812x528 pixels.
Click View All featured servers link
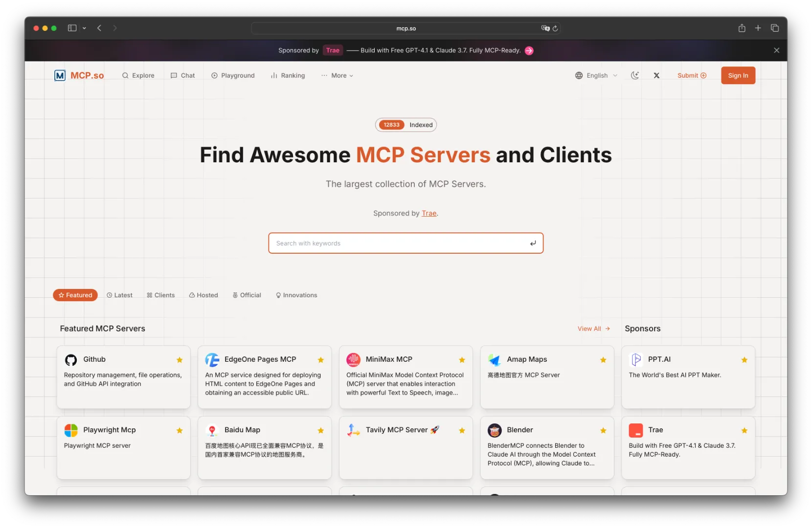pos(593,329)
